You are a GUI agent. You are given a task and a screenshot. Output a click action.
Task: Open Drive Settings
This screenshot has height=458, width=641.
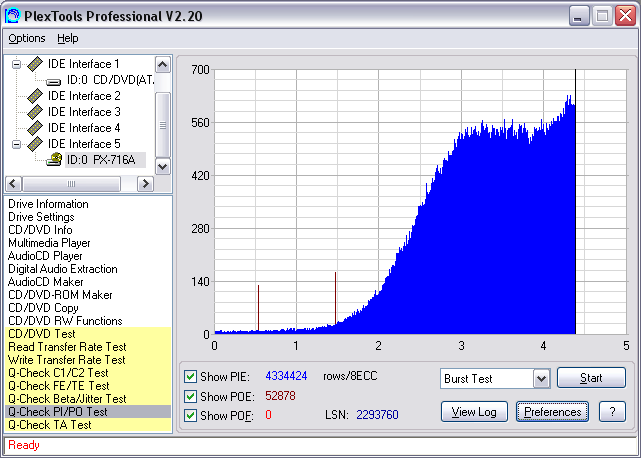click(41, 217)
